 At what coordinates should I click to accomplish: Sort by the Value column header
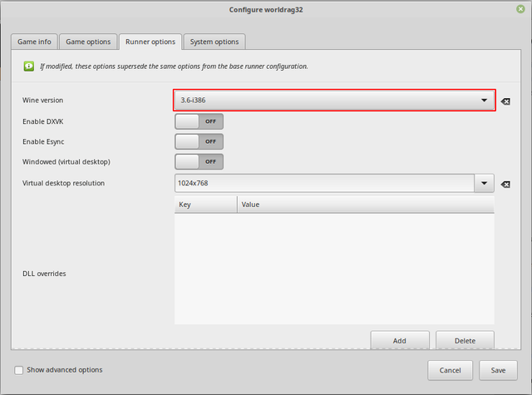click(366, 205)
